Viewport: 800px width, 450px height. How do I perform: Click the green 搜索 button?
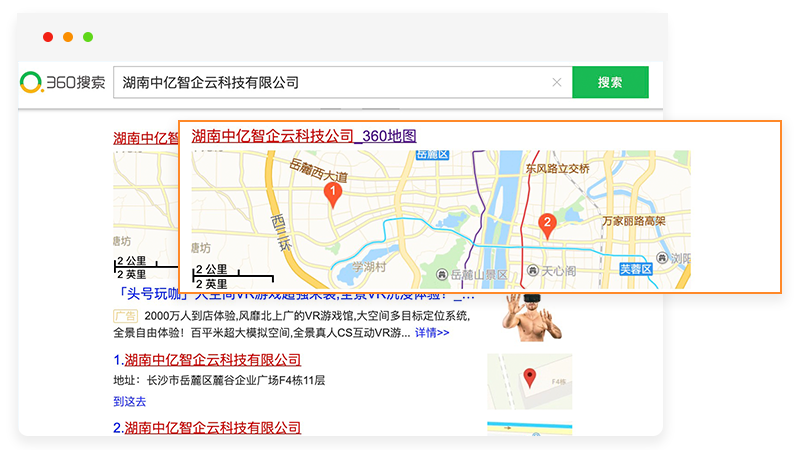610,82
